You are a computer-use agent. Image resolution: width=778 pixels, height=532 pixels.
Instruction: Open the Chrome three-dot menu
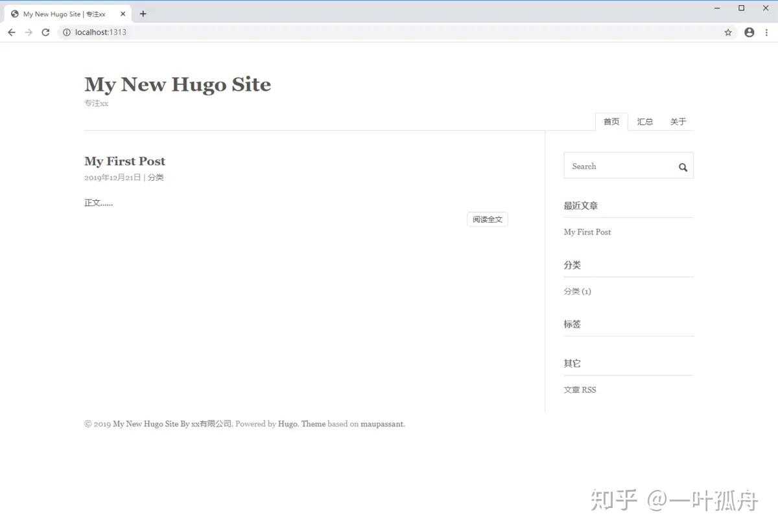point(768,32)
